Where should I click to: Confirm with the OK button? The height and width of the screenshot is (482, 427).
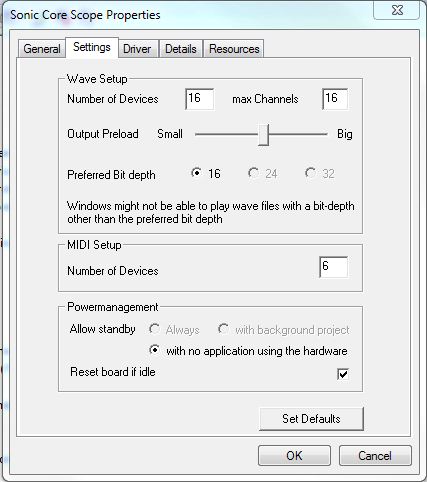pyautogui.click(x=294, y=456)
